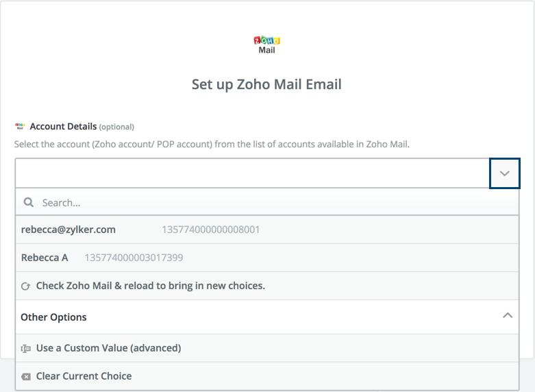Collapse Other Options using its chevron arrow

pos(507,316)
